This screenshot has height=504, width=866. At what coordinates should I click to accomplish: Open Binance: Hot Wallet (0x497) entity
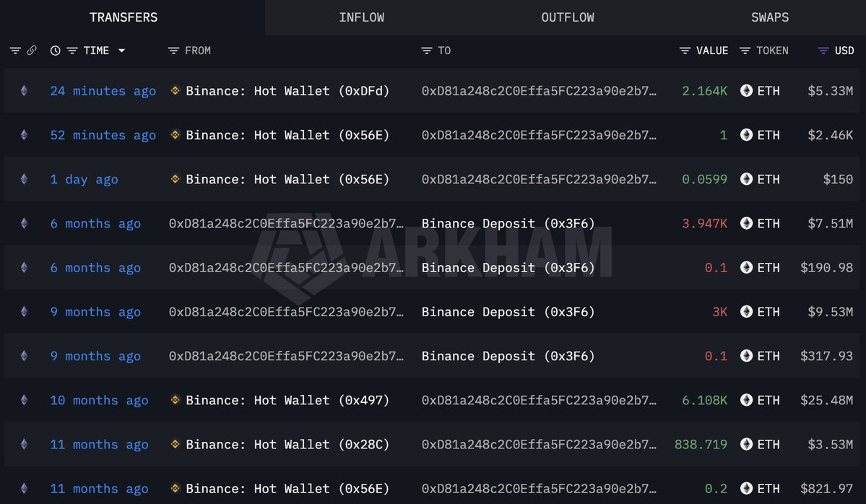287,400
